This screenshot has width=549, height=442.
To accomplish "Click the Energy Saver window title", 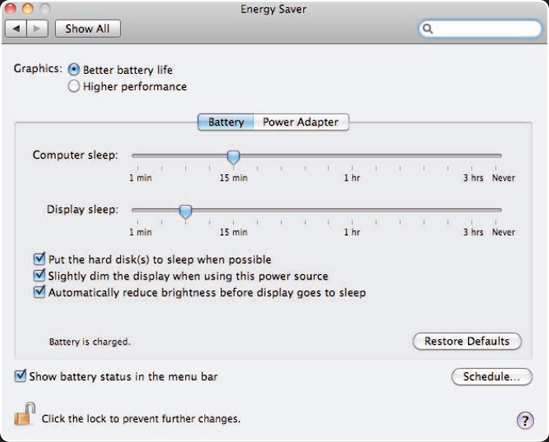I will [x=273, y=9].
